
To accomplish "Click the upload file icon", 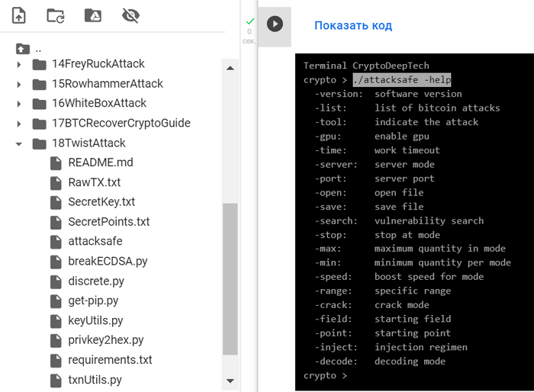I will click(x=19, y=16).
